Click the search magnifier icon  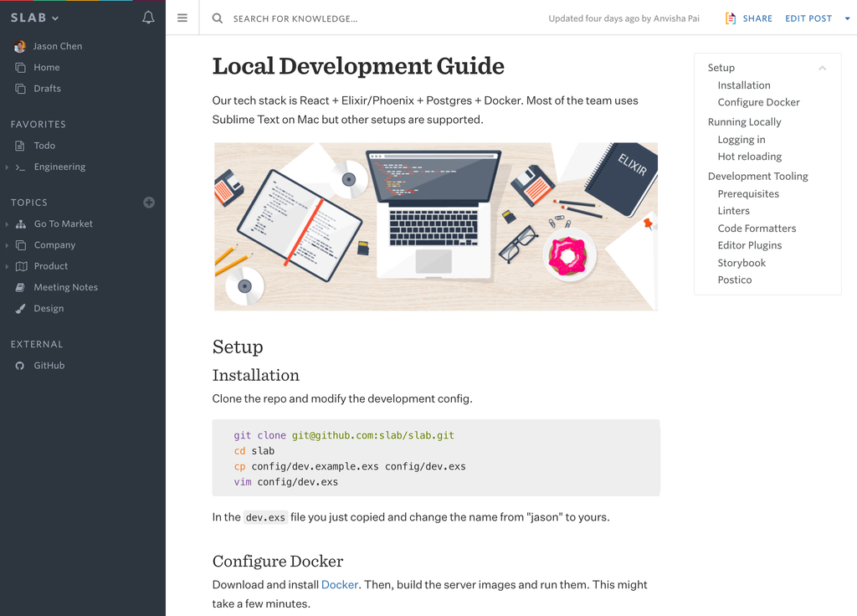pyautogui.click(x=218, y=18)
